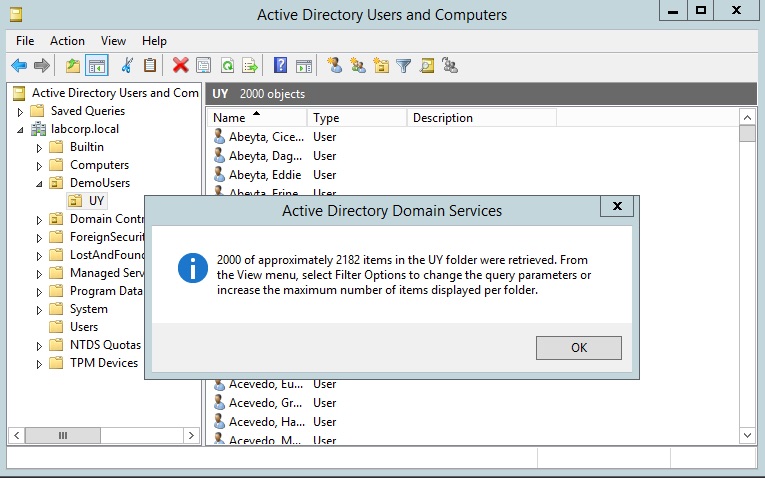Sort the list by the Type column

(357, 118)
